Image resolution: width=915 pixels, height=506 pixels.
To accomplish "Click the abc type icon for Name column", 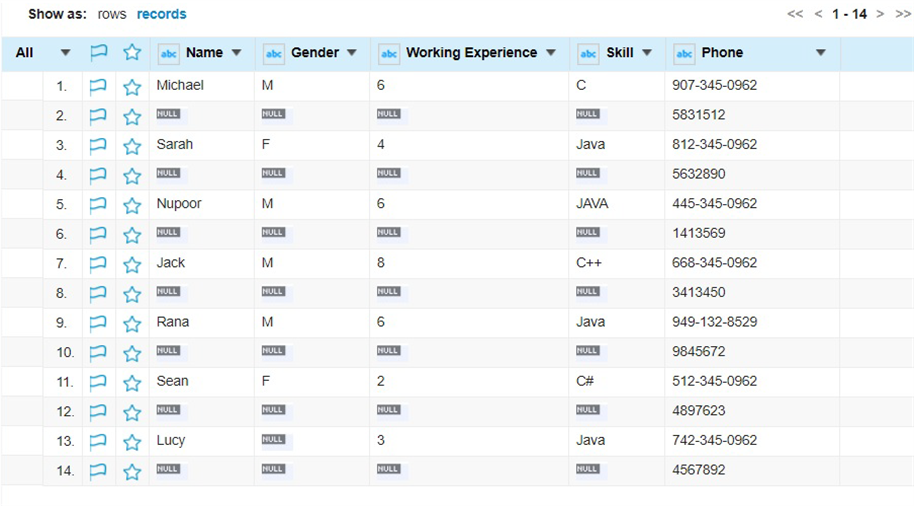I will (169, 54).
